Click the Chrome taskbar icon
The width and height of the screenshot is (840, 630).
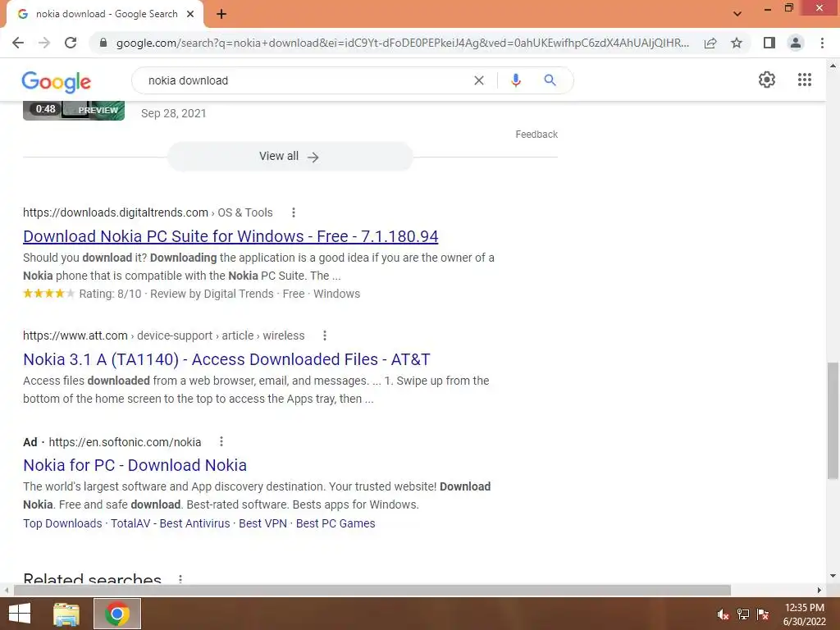(x=117, y=614)
